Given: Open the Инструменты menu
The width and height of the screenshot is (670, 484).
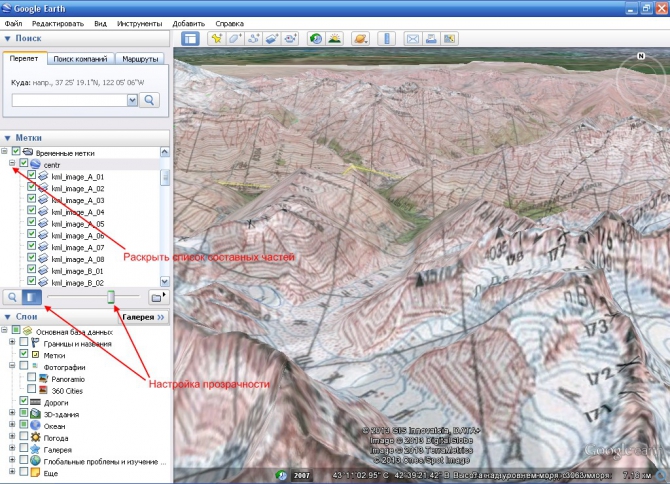Looking at the screenshot, I should pyautogui.click(x=140, y=23).
